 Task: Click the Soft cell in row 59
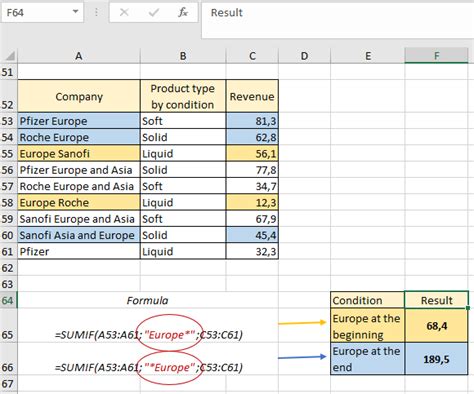[183, 219]
